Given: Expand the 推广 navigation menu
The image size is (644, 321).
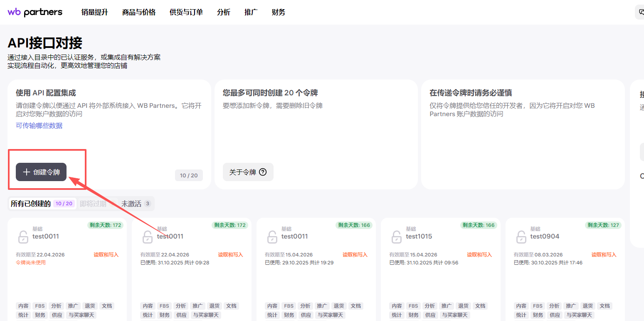Looking at the screenshot, I should (251, 12).
